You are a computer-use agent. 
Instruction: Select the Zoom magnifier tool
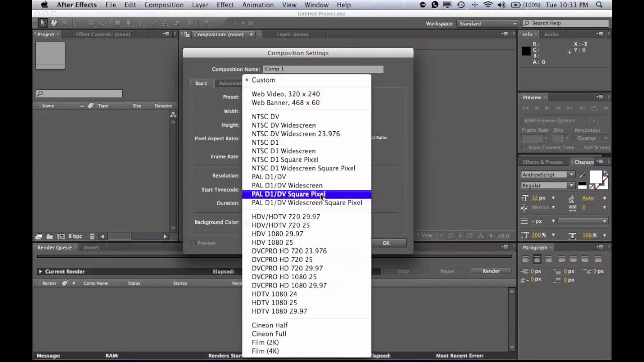(x=65, y=23)
